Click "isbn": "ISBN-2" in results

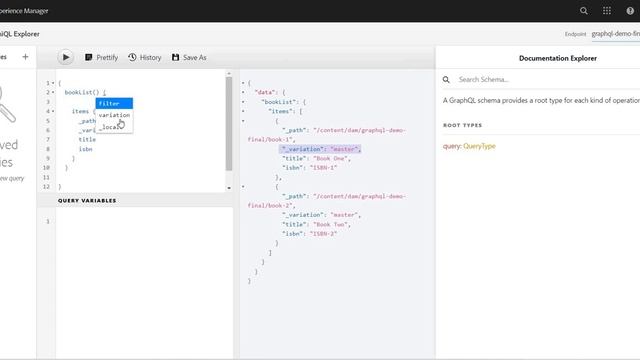pos(309,234)
